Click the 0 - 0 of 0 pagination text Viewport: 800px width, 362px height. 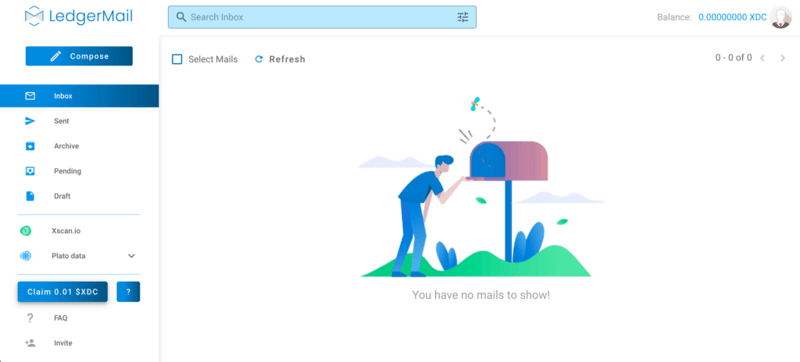coord(733,58)
